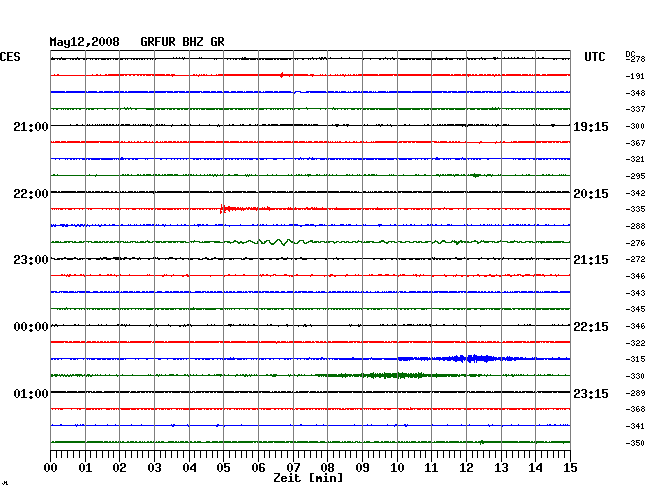The width and height of the screenshot is (650, 494).
Task: Click the 14 minute axis label
Action: 535,468
